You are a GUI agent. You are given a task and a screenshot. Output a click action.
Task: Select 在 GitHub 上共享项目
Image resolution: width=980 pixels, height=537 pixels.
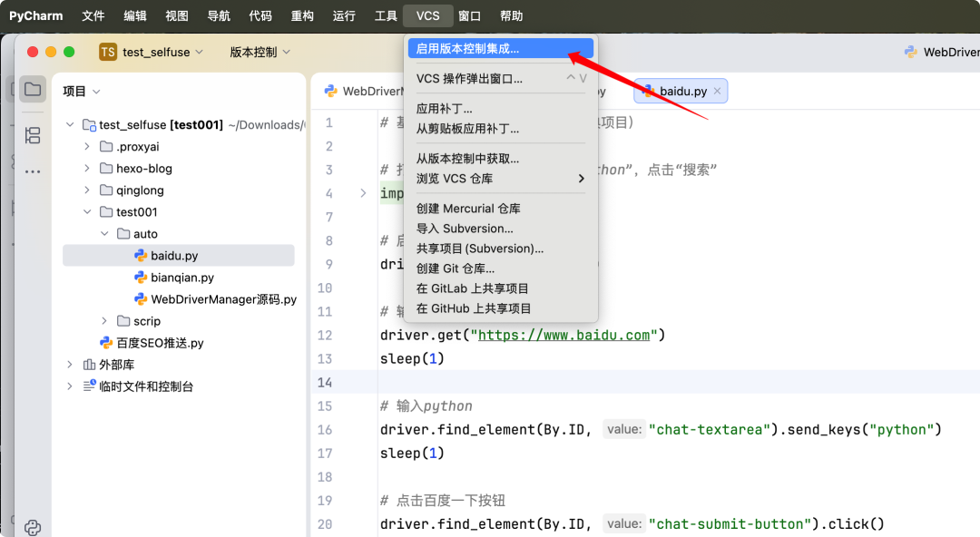[x=500, y=308]
